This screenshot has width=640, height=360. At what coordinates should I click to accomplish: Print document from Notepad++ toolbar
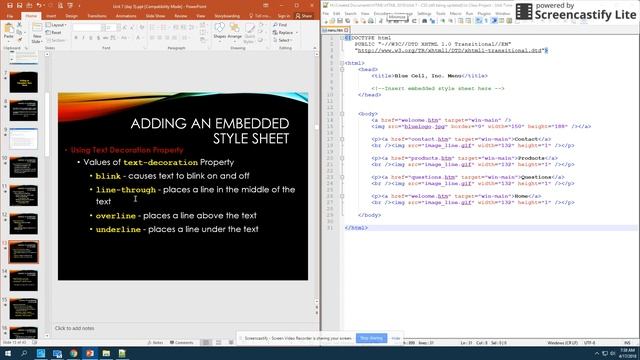point(370,21)
